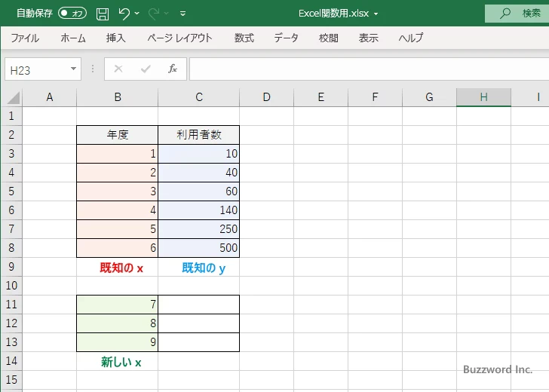Select column D header

267,97
